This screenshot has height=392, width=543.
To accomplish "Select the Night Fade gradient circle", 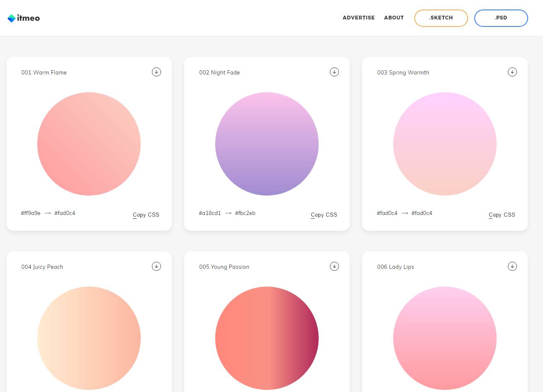I will point(267,144).
